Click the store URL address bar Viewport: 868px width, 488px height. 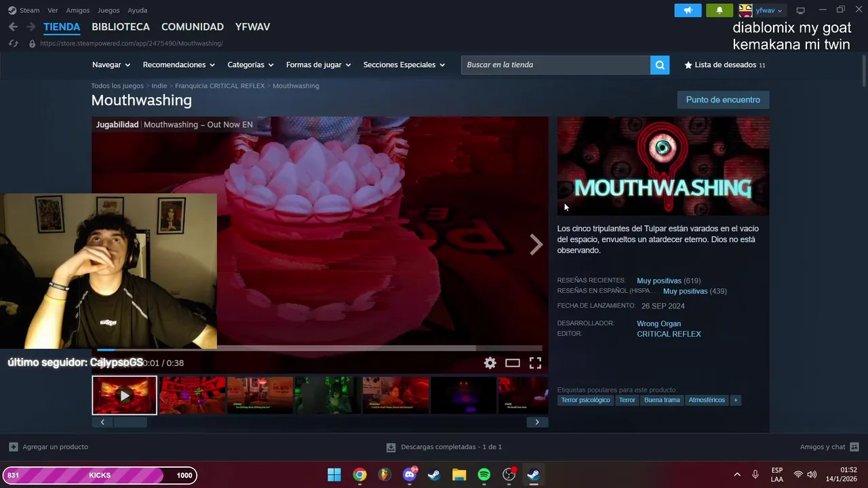(132, 43)
